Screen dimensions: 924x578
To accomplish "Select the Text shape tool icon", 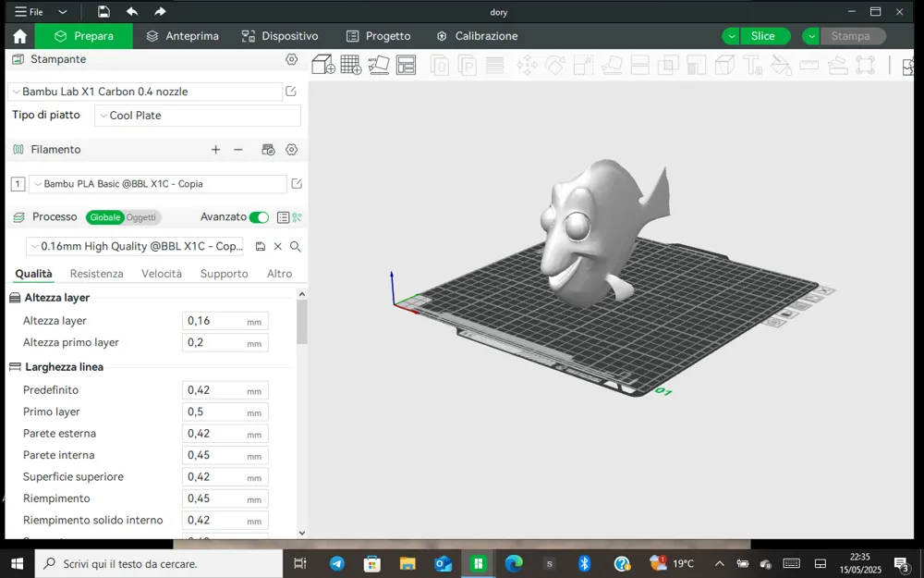I will [x=752, y=65].
